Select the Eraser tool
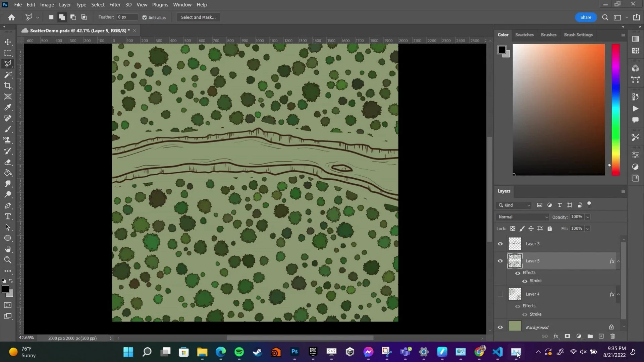644x362 pixels. [8, 162]
